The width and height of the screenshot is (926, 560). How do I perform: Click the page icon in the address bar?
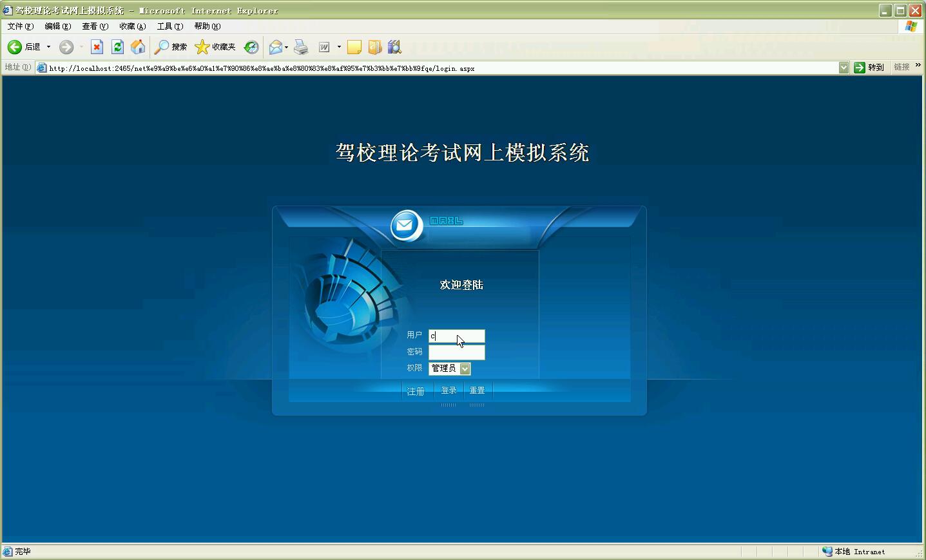[x=42, y=68]
